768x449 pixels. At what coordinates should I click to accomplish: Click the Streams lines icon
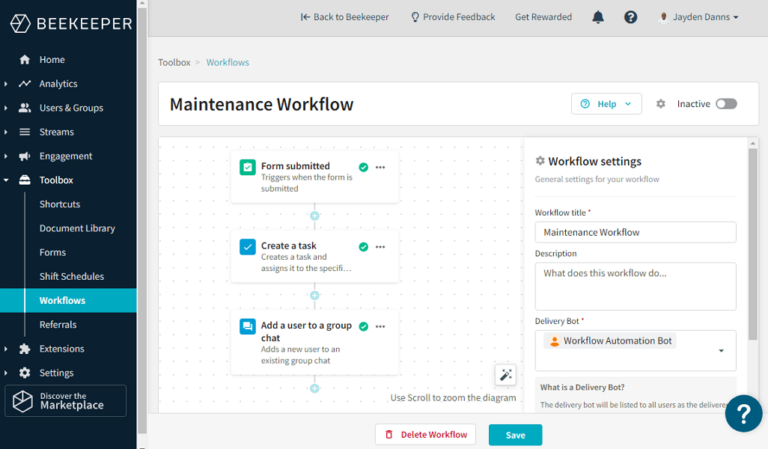(24, 132)
